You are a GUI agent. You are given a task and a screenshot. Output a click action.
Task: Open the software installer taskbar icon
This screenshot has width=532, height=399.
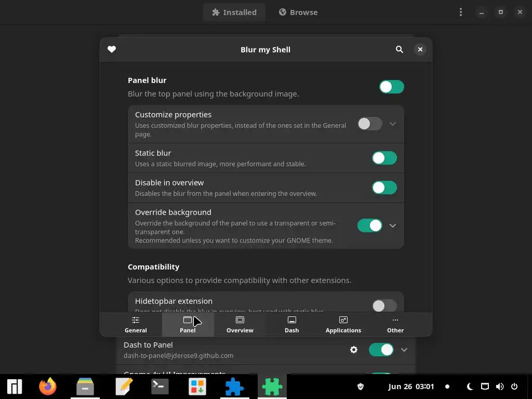coord(197,387)
